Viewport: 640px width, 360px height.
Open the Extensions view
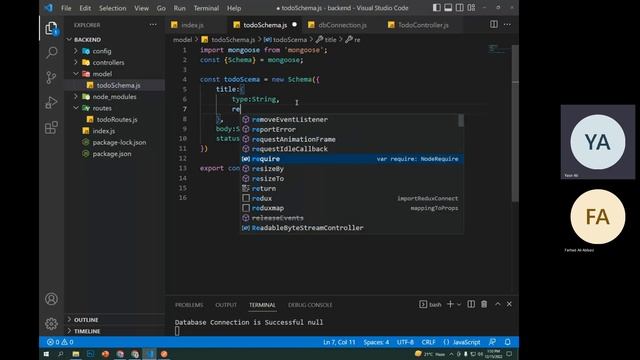[x=51, y=128]
